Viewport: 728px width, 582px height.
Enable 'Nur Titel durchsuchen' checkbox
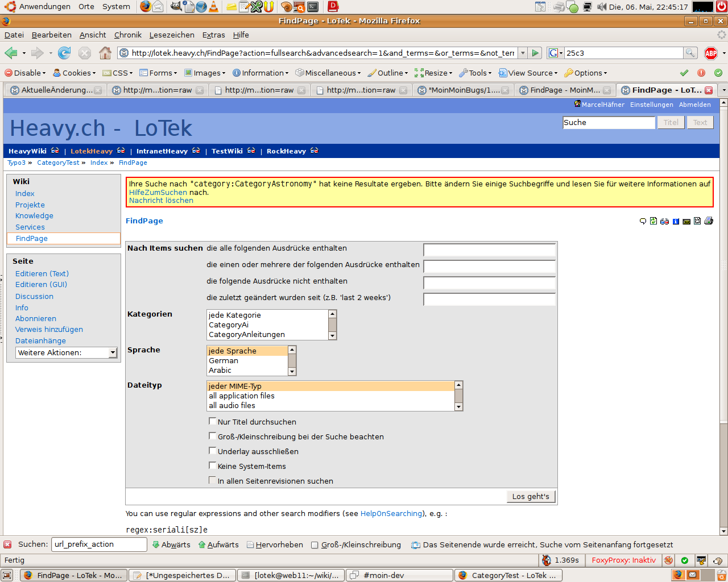[213, 421]
